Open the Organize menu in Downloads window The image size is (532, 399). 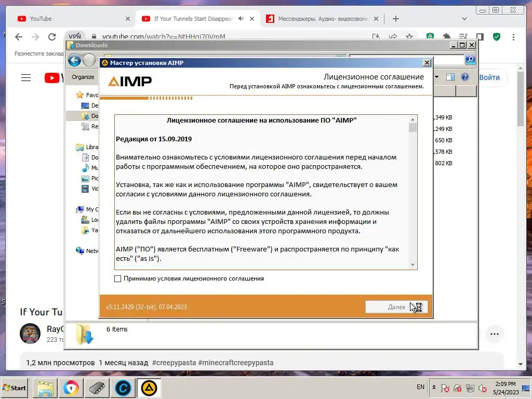[x=83, y=77]
